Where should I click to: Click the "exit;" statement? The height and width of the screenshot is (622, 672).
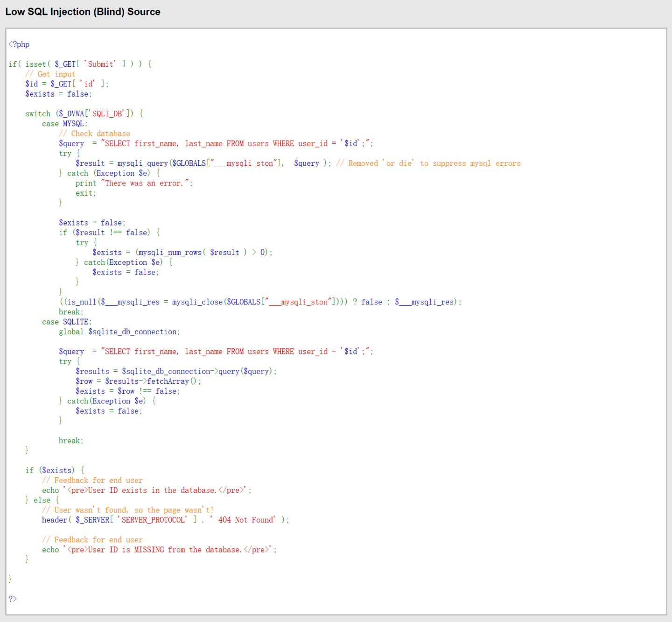tap(86, 193)
